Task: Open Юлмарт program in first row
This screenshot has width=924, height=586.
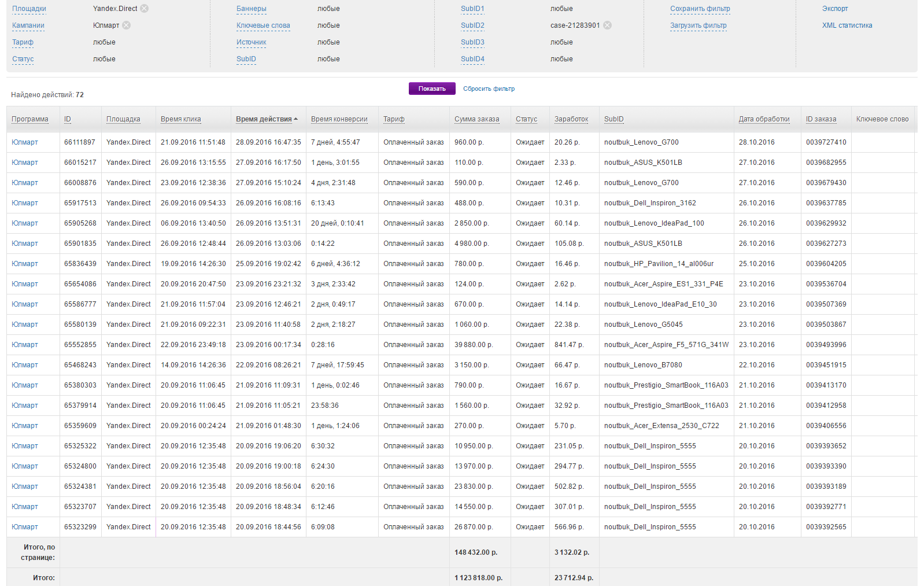Action: tap(25, 142)
